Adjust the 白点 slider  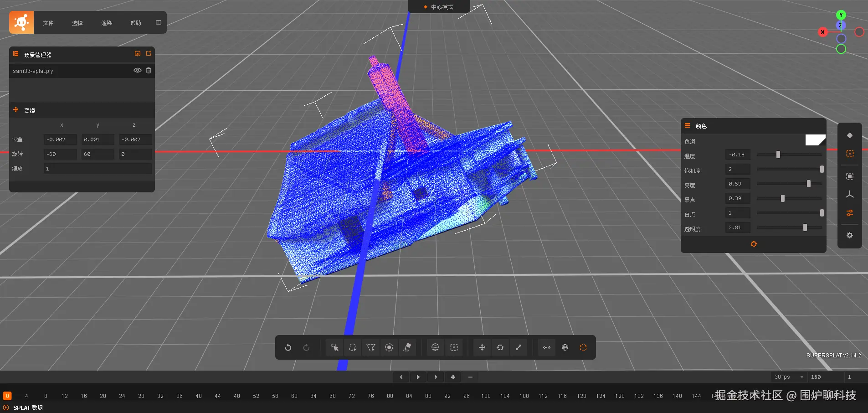point(789,213)
